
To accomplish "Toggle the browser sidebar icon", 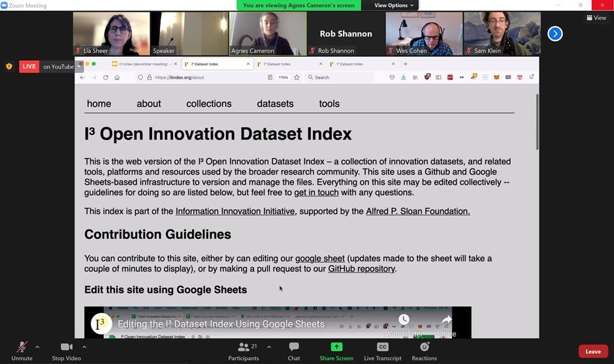I will click(438, 78).
